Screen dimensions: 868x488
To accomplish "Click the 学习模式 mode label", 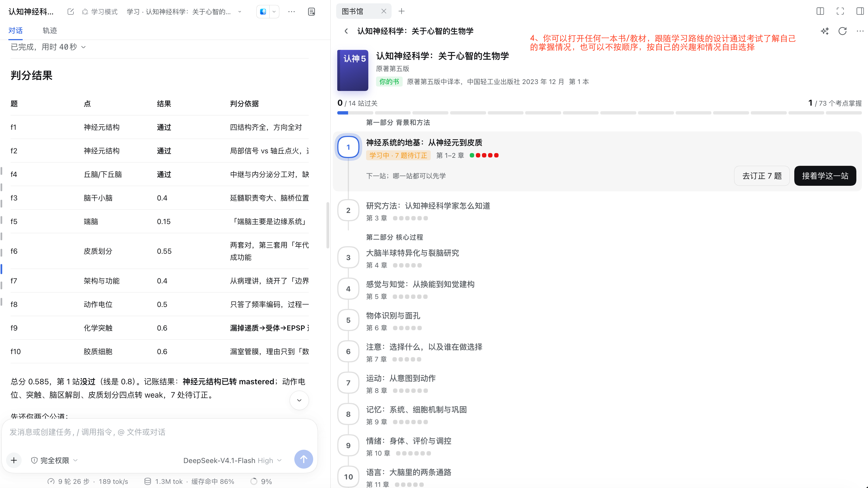I will coord(100,12).
